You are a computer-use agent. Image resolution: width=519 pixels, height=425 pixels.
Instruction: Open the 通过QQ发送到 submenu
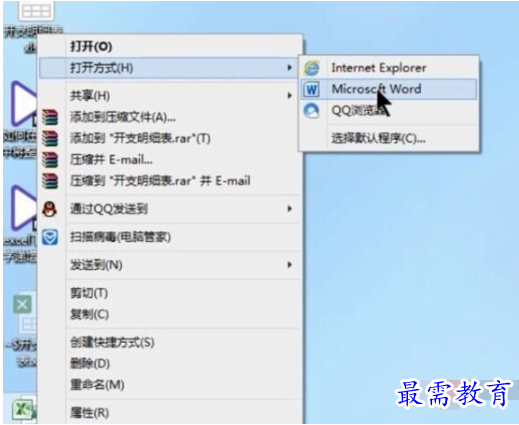point(170,209)
